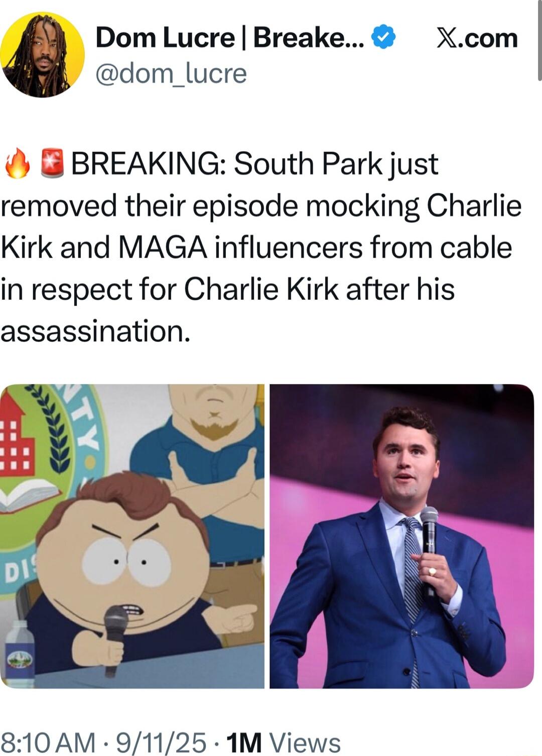Open the South Park cartoon image
Screen dimensions: 542x756
132,536
